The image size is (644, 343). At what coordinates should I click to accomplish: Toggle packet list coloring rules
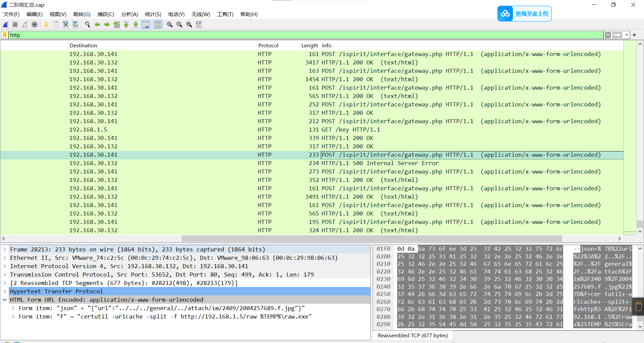158,24
